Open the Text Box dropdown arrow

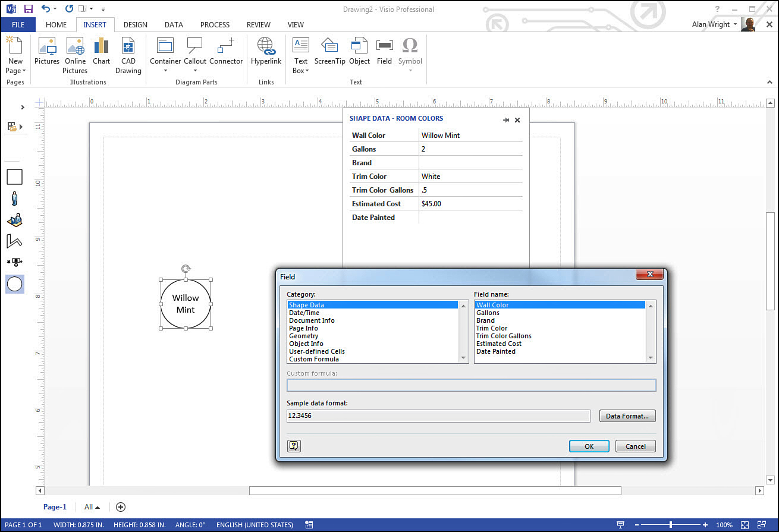[307, 71]
